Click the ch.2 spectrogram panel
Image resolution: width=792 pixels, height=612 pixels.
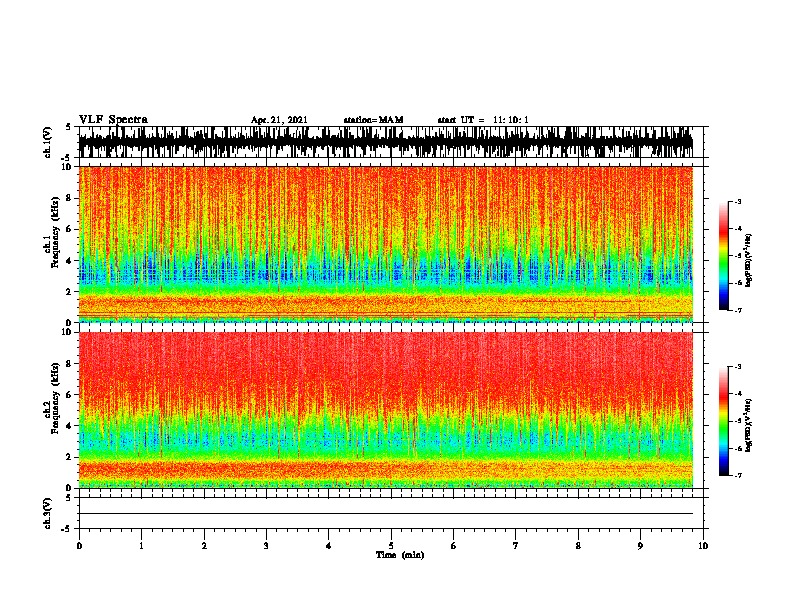(386, 410)
